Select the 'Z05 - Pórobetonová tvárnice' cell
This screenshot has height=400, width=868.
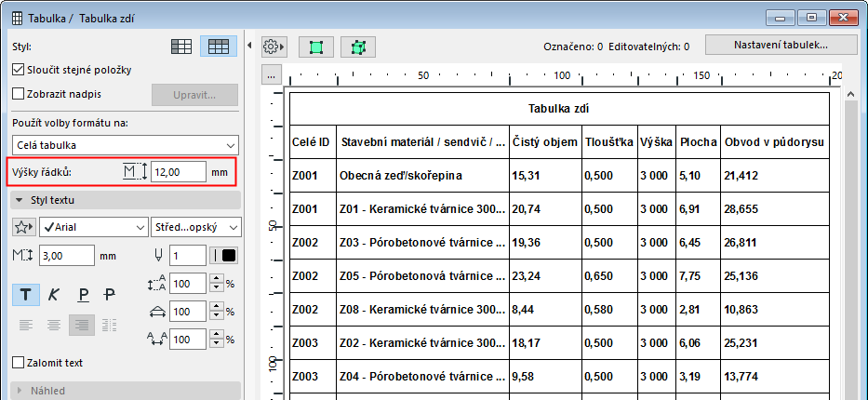tap(422, 276)
